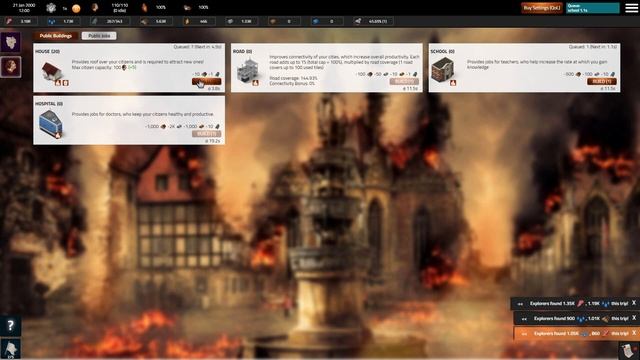This screenshot has height=360, width=640.
Task: Click the School Queued status text
Action: [593, 47]
